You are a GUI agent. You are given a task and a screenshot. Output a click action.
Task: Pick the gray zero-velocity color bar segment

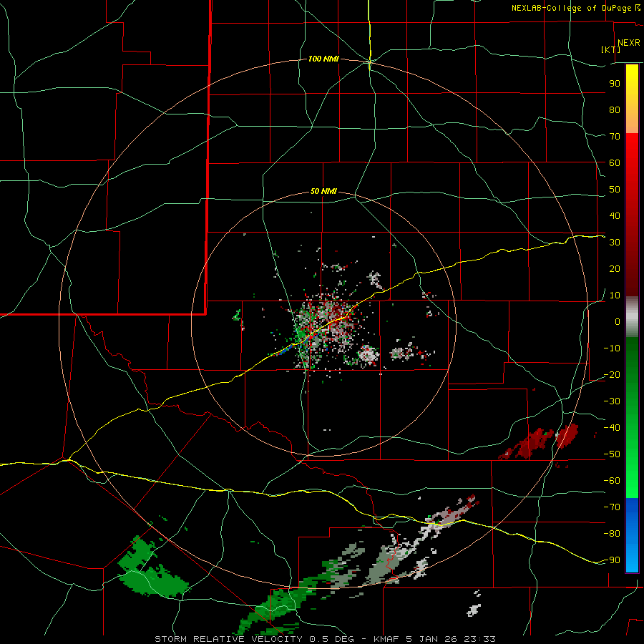point(632,317)
